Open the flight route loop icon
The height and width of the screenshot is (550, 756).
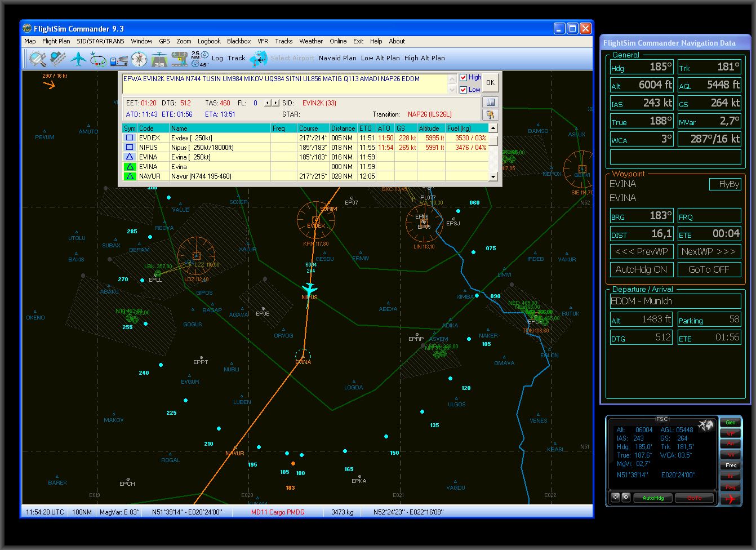click(98, 58)
